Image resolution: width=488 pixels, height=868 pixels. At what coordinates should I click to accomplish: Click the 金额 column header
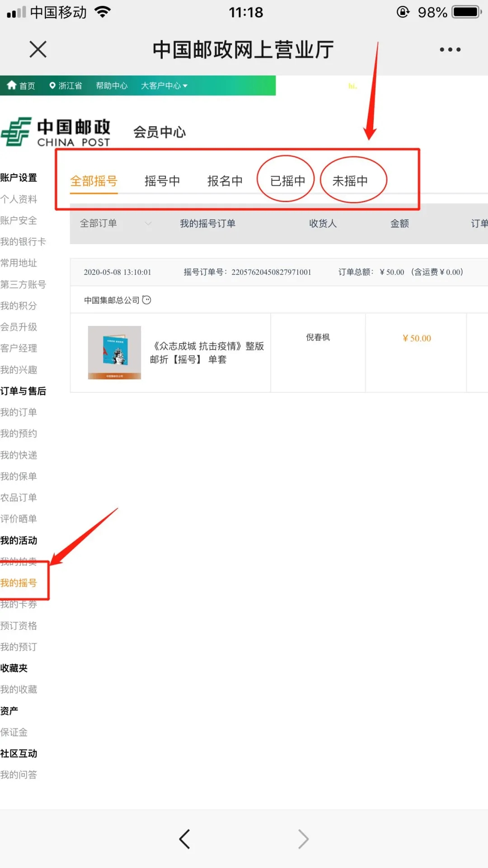(x=400, y=223)
